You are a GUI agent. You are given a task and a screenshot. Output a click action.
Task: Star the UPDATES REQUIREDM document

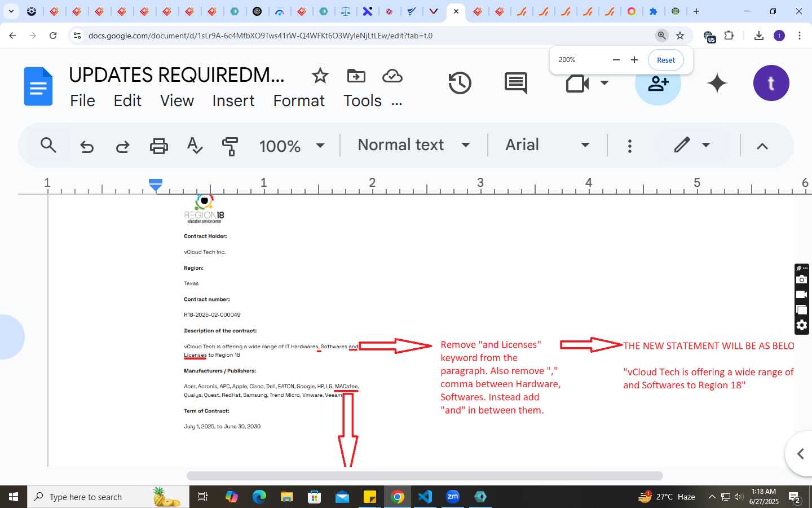[x=320, y=76]
